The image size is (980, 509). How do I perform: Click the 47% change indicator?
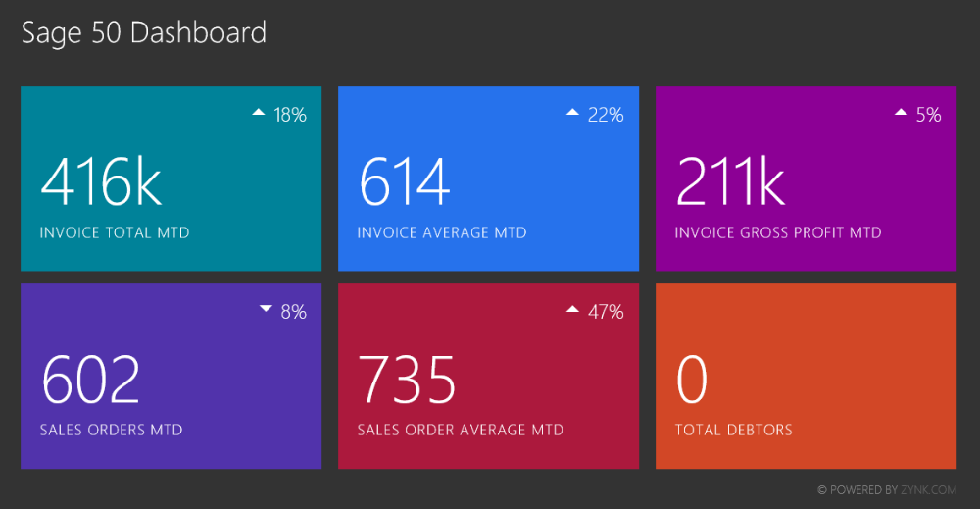(x=606, y=312)
